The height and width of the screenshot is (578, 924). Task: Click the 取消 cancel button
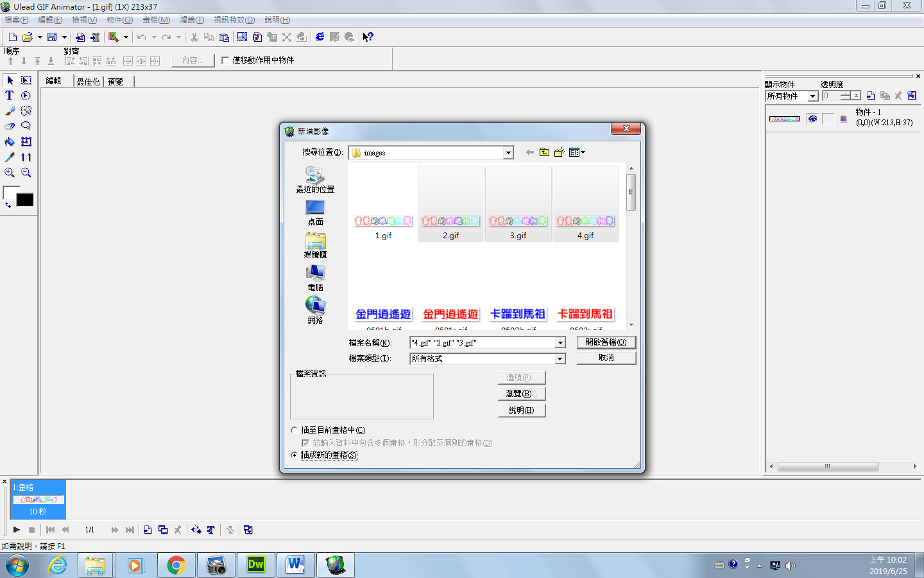point(606,358)
